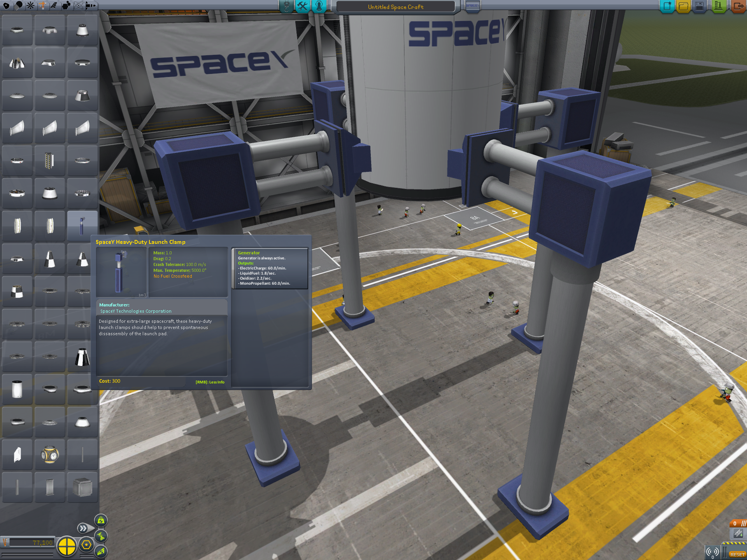Image resolution: width=747 pixels, height=560 pixels.
Task: Click the RESET button at bottom right
Action: (x=737, y=555)
